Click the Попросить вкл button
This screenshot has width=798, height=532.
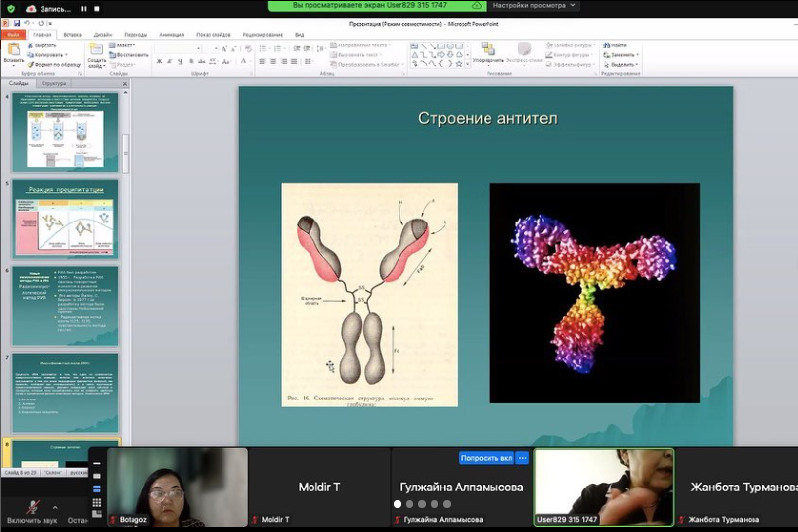[x=487, y=458]
